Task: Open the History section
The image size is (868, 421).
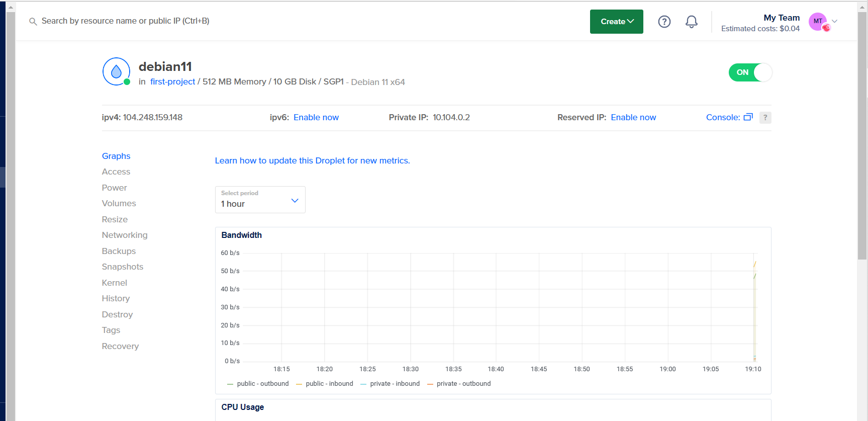Action: (116, 298)
